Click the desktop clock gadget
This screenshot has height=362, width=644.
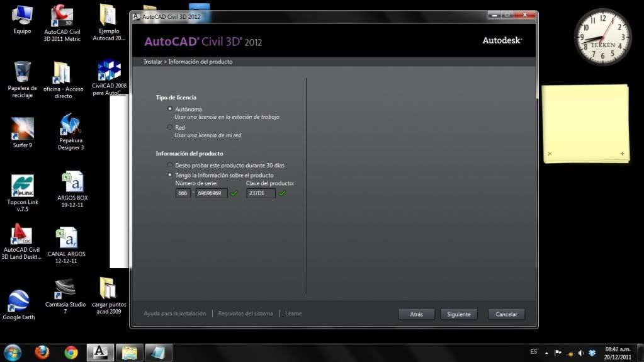pyautogui.click(x=602, y=37)
